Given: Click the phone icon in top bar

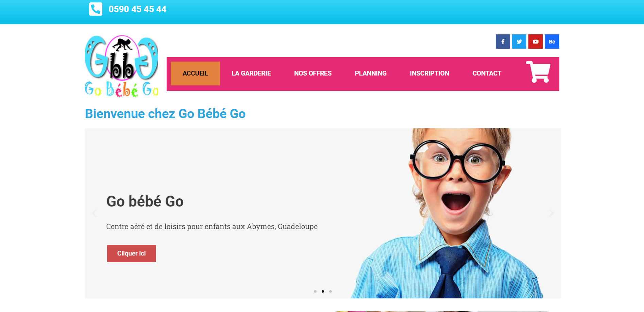Looking at the screenshot, I should coord(96,9).
